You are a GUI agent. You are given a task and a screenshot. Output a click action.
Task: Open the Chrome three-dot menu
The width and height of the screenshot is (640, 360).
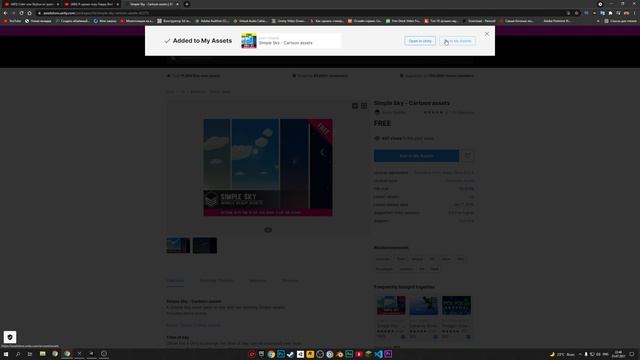(x=635, y=13)
